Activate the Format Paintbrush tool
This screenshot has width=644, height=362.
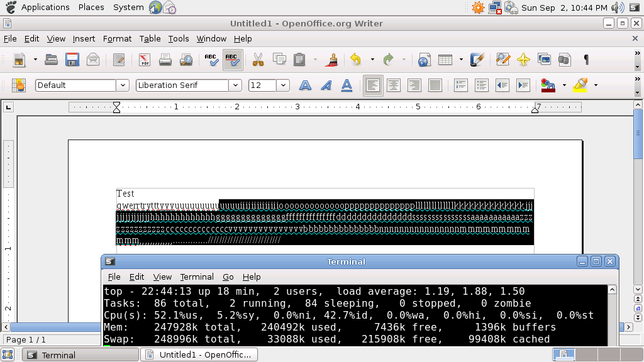point(331,60)
